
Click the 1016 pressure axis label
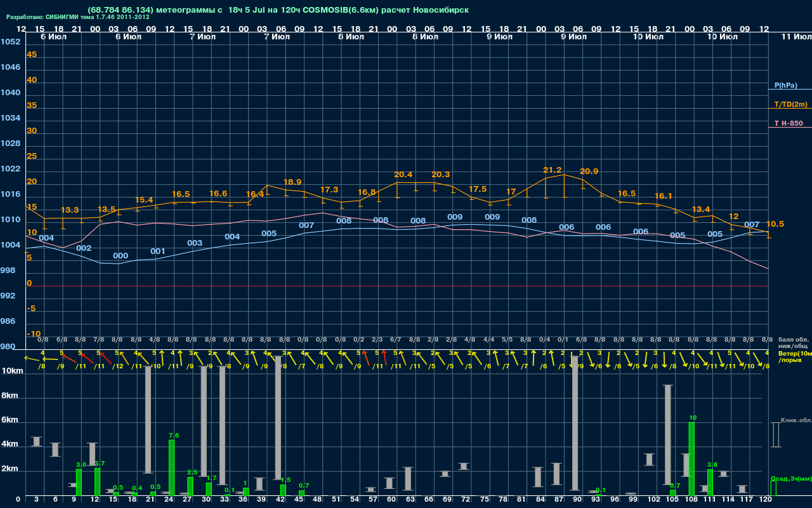coord(10,194)
